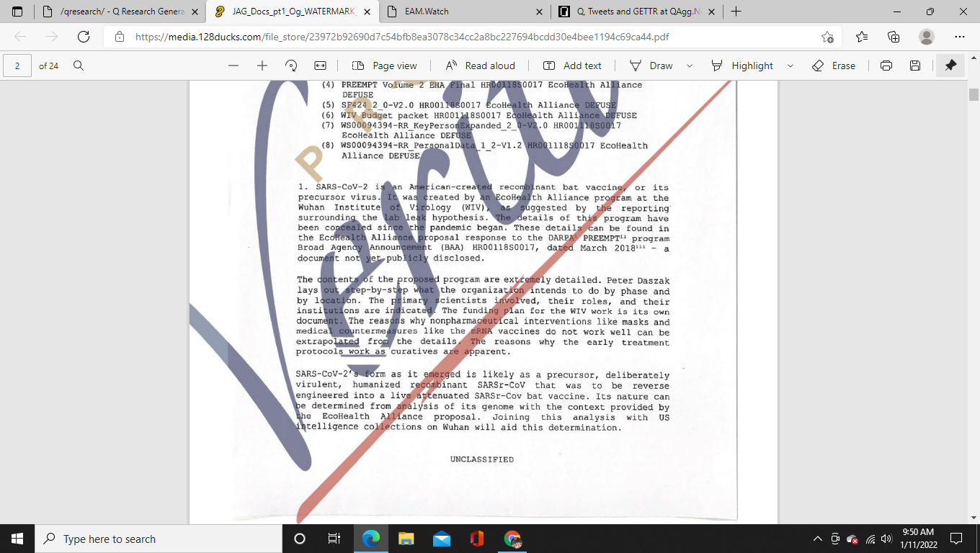
Task: Click the PDF page number field
Action: tap(17, 66)
